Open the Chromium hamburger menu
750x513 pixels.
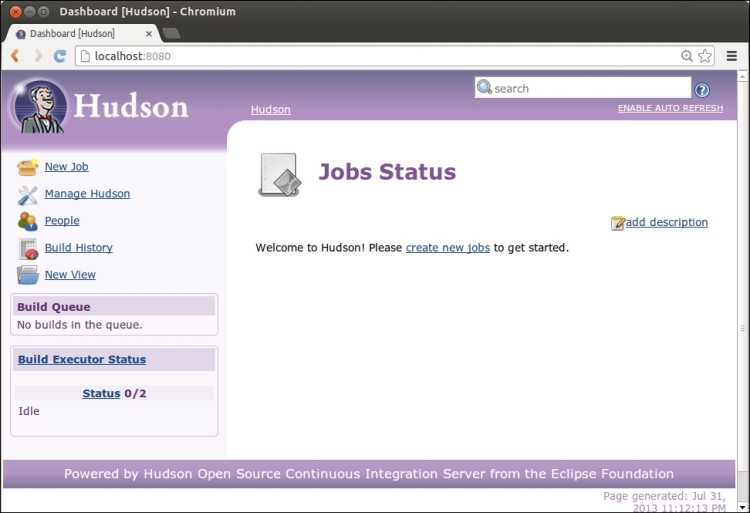pyautogui.click(x=731, y=56)
